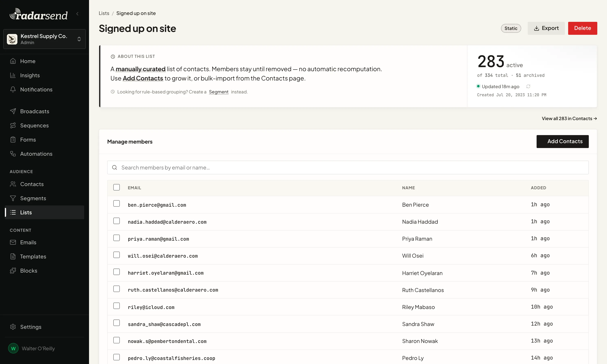The height and width of the screenshot is (364, 607).
Task: Check the box for ben.pierce@gmail.com
Action: pos(117,204)
